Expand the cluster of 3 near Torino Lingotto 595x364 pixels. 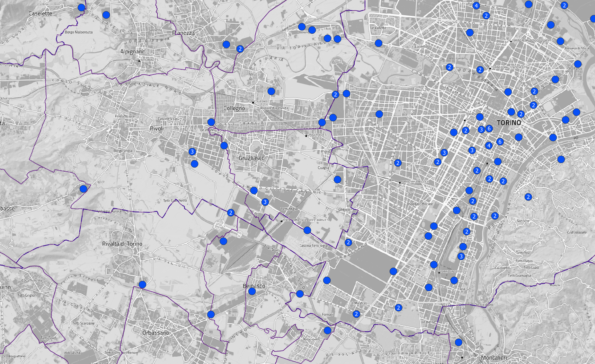coord(461,256)
